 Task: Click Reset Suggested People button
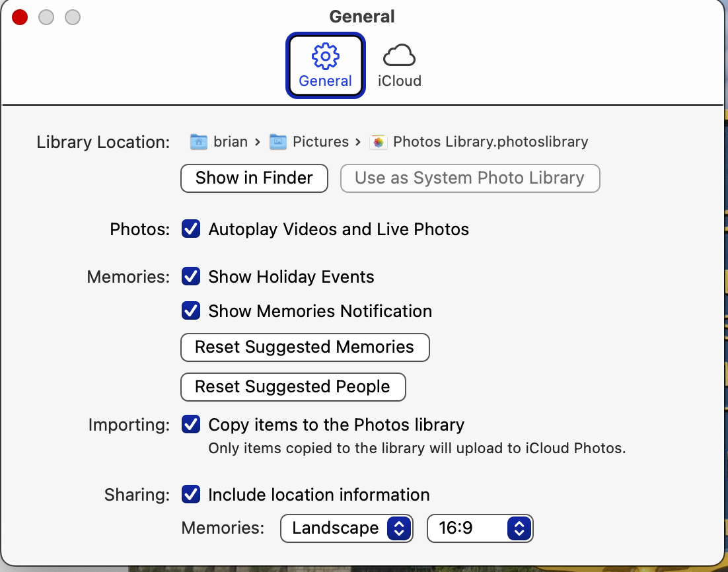[293, 387]
